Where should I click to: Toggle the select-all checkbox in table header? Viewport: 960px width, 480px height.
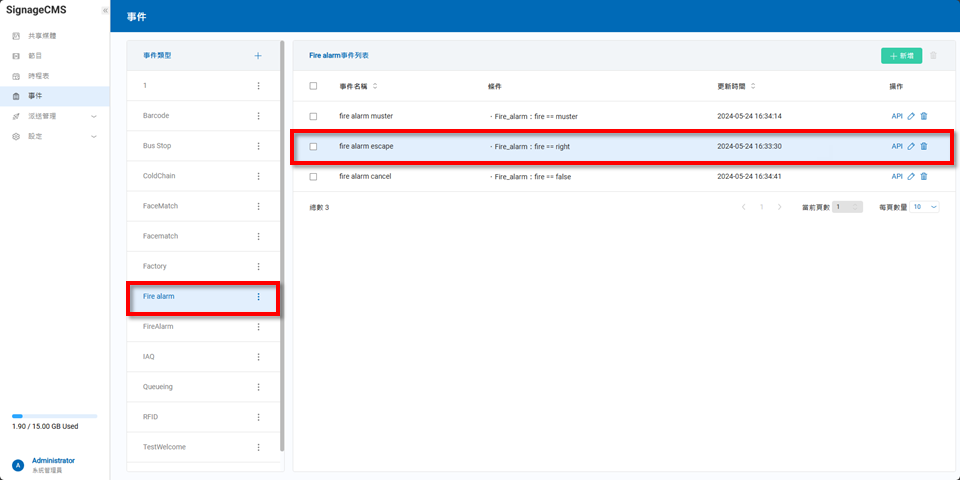pos(313,86)
